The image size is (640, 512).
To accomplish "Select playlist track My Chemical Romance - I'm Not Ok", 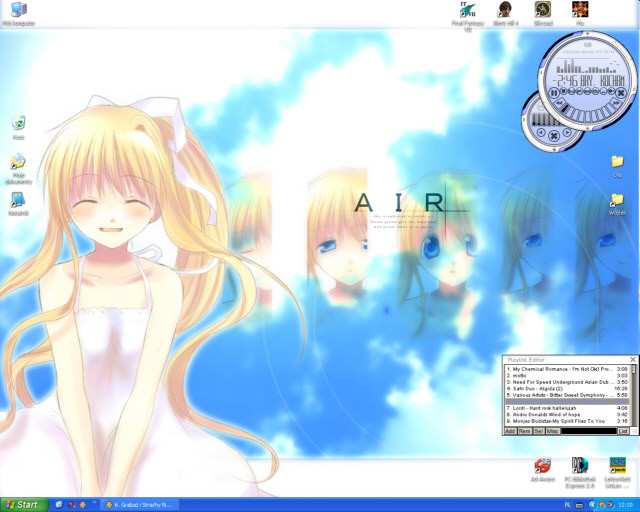I will [x=567, y=369].
